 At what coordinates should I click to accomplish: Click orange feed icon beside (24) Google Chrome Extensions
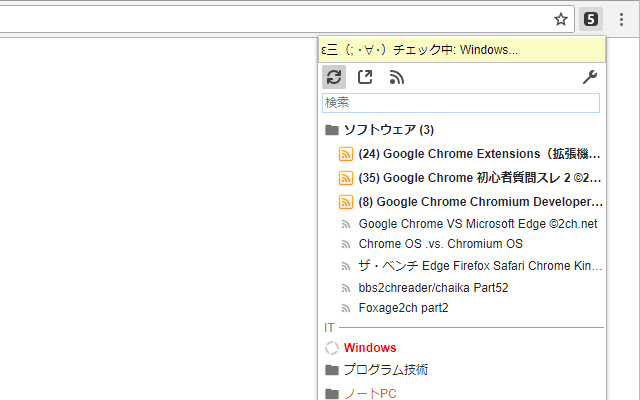point(346,154)
